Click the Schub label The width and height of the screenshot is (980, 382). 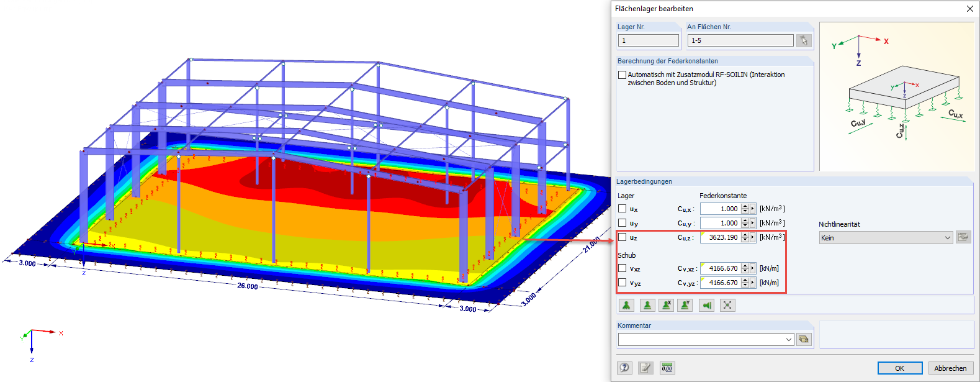coord(626,255)
